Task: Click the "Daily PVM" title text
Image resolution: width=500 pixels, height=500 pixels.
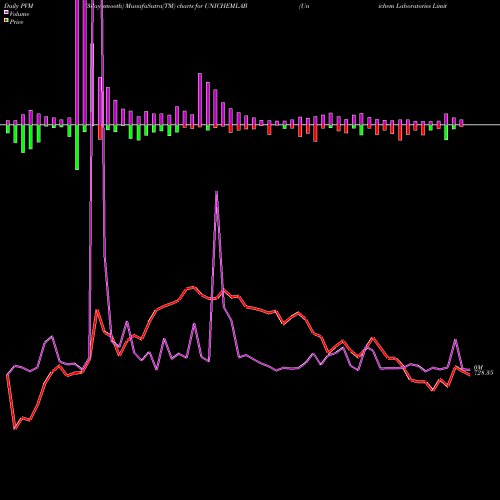Action: pos(19,6)
